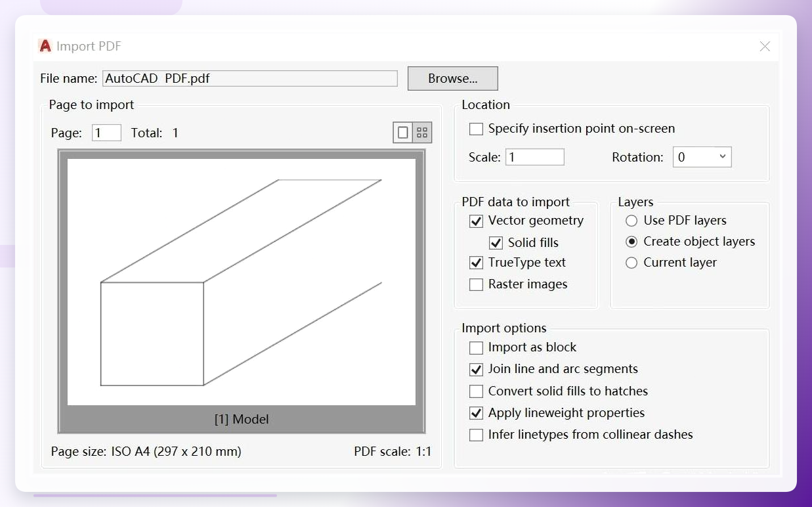Click the AutoCAD logo in title bar

click(x=45, y=46)
